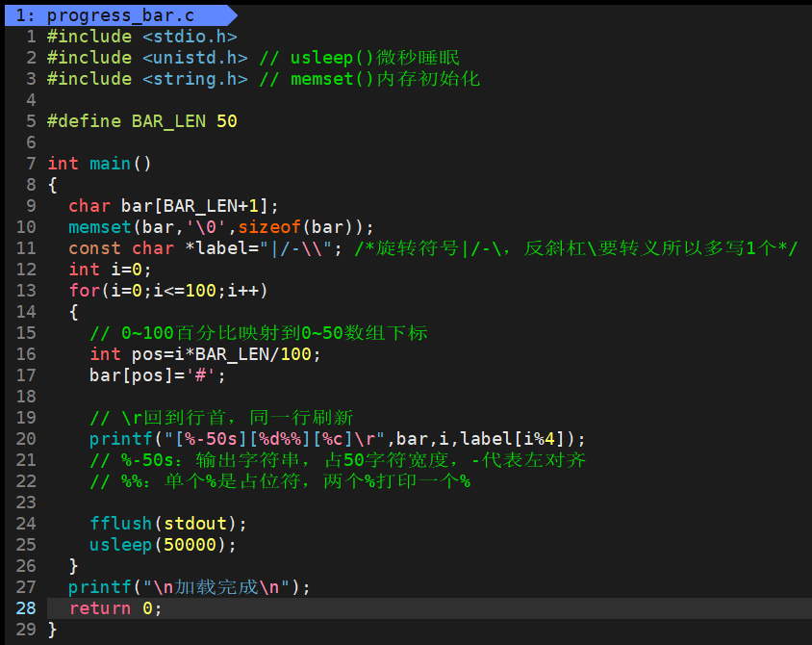Image resolution: width=812 pixels, height=645 pixels.
Task: Click the "|/-\\" string literal
Action: coord(295,248)
